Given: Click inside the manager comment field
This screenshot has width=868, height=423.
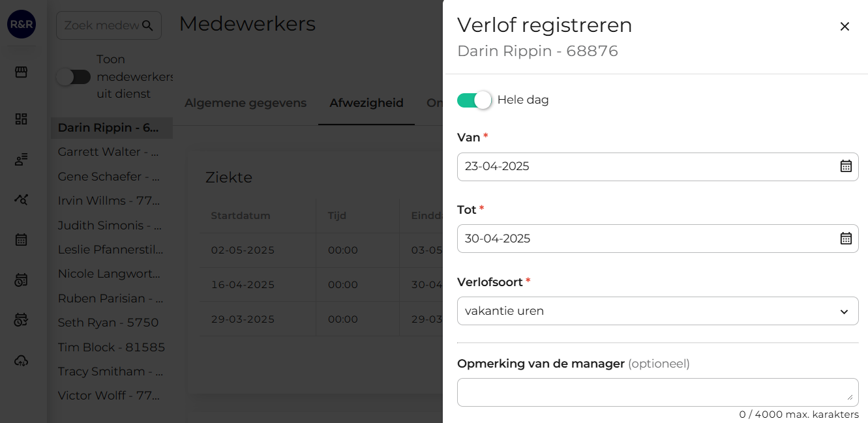Looking at the screenshot, I should tap(657, 392).
